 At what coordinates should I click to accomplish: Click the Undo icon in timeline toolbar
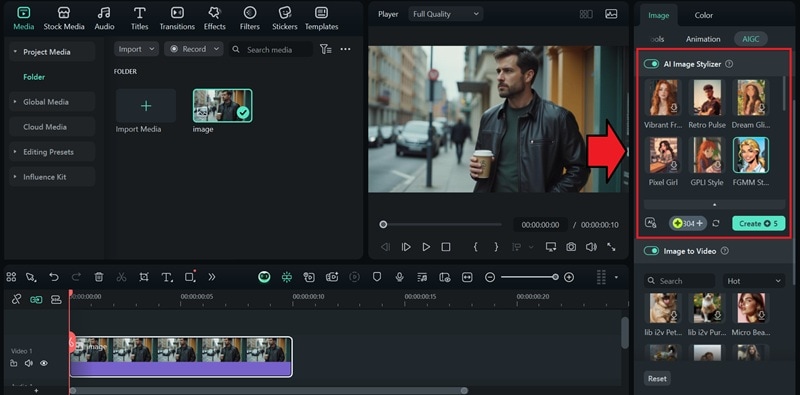(54, 277)
